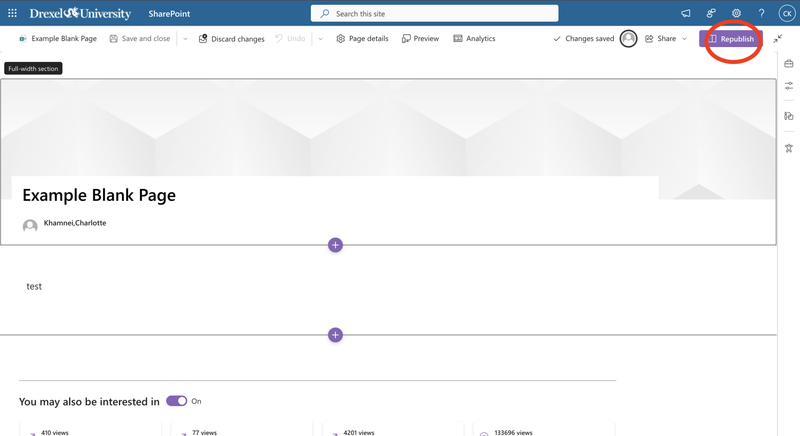The width and height of the screenshot is (800, 436).
Task: Click the Example Blank Page title heading
Action: pos(99,195)
